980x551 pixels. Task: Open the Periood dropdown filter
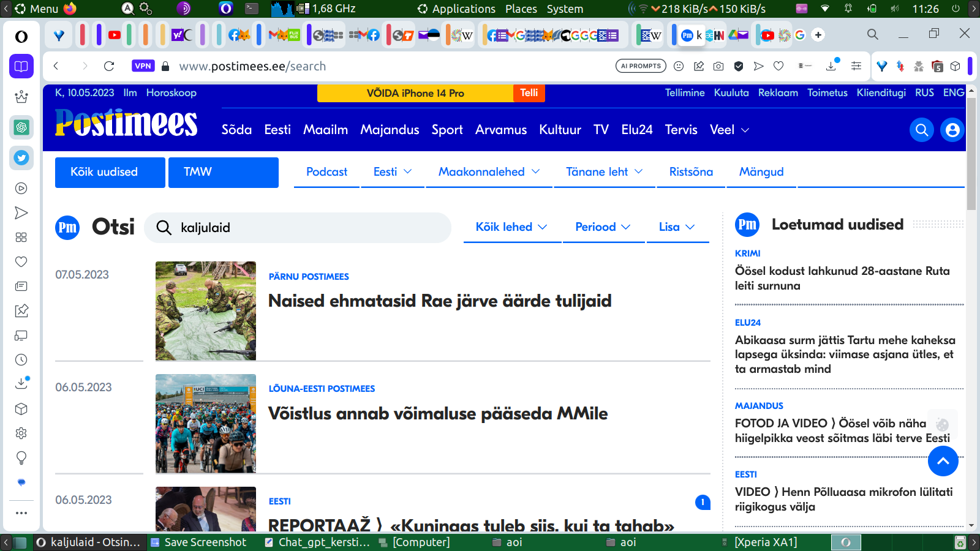[603, 227]
